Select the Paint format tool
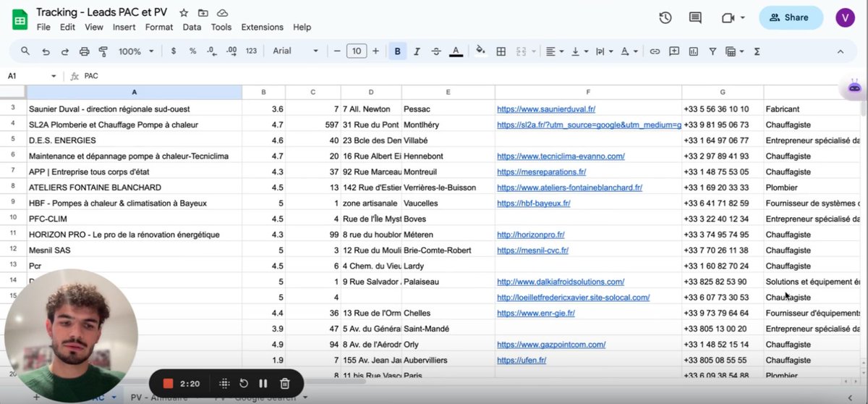868x404 pixels. pos(103,51)
